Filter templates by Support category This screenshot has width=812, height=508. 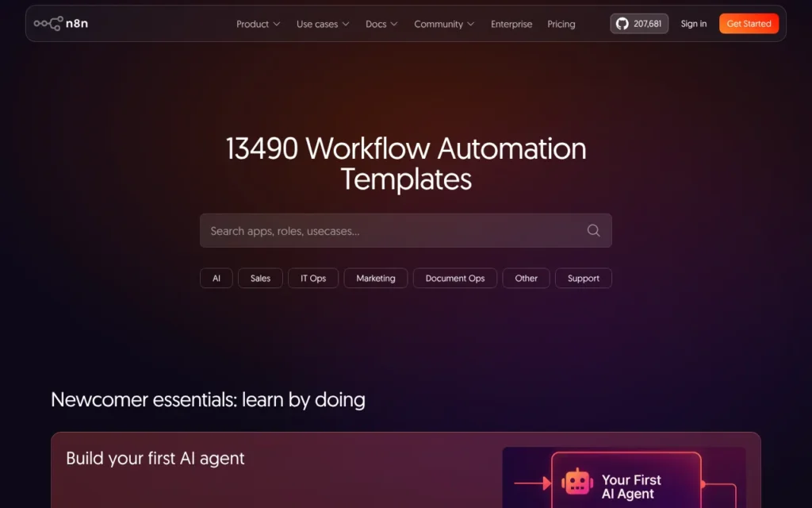tap(583, 279)
